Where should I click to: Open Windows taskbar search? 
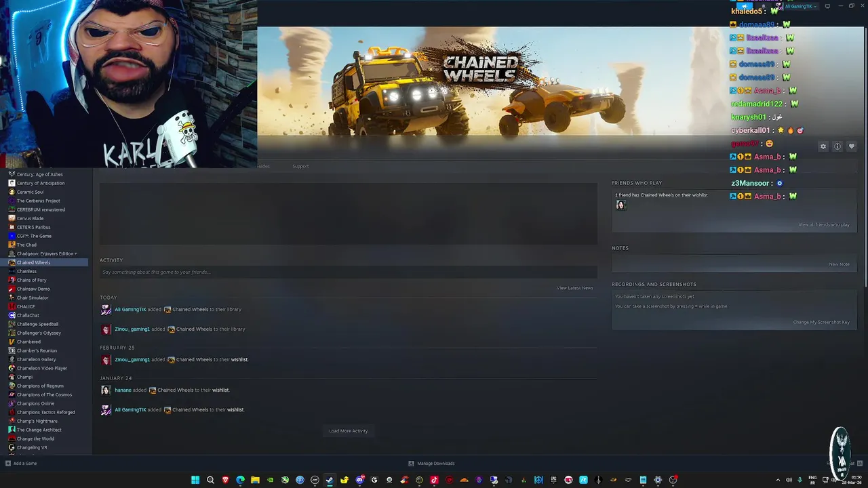(210, 480)
